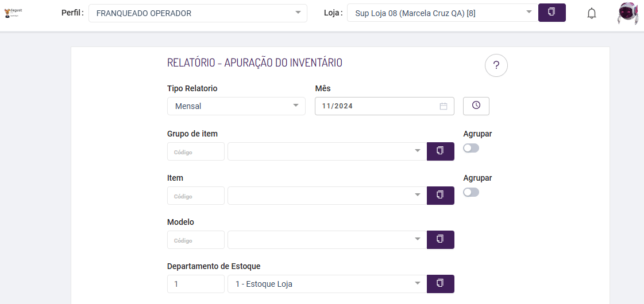Click copy icon for Departamento de Estoque
This screenshot has width=644, height=304.
click(x=440, y=284)
